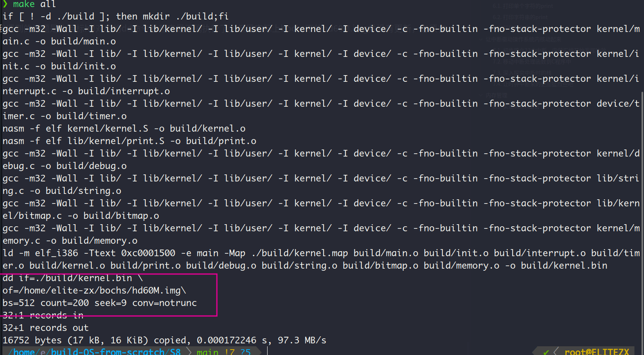
Task: Click the nasm lib/kernel/print.S command line
Action: pyautogui.click(x=129, y=141)
